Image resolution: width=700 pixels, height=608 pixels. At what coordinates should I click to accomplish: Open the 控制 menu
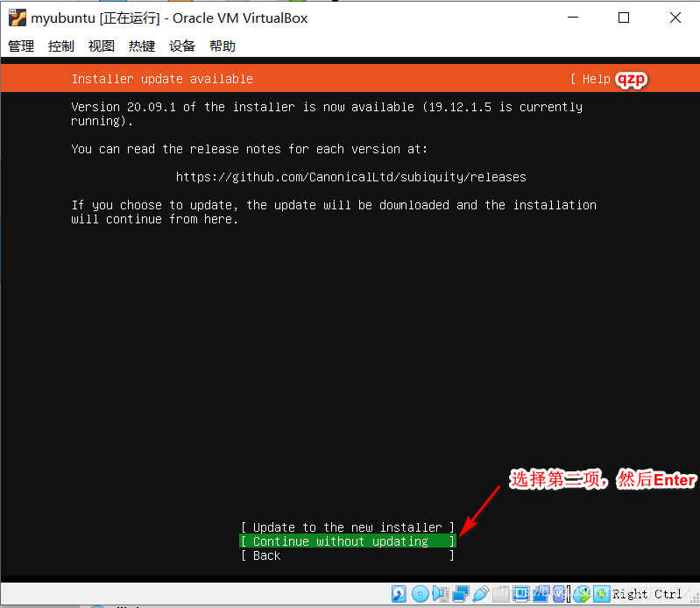(61, 46)
